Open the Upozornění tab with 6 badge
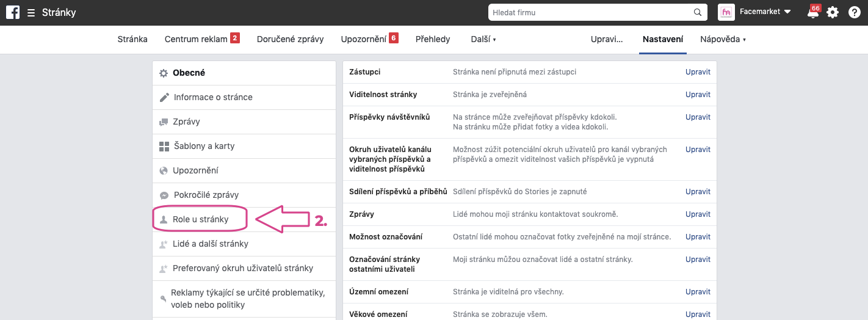 tap(369, 39)
